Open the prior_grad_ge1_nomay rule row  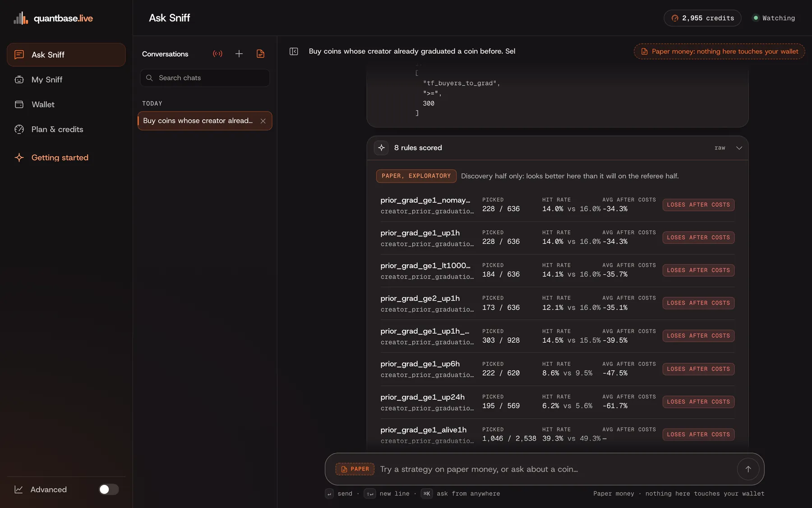click(x=557, y=205)
